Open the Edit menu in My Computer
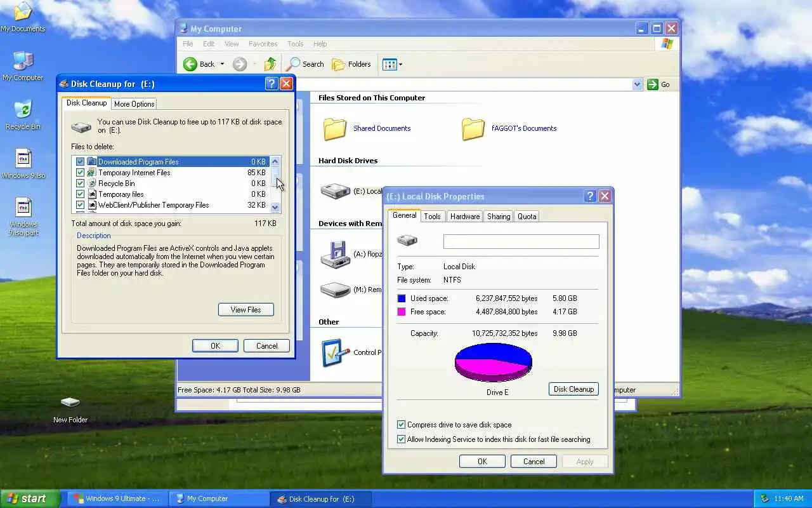This screenshot has width=812, height=508. 209,44
